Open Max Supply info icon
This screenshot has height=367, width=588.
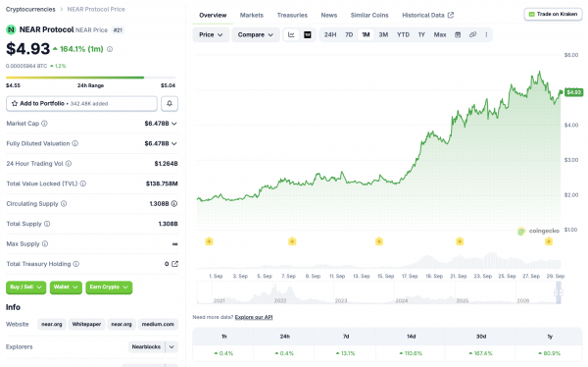coord(45,243)
